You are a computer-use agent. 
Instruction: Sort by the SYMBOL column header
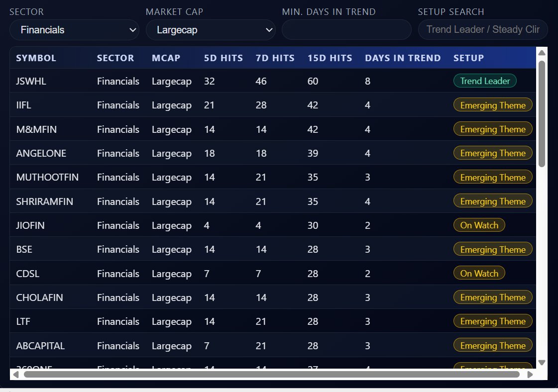coord(36,58)
